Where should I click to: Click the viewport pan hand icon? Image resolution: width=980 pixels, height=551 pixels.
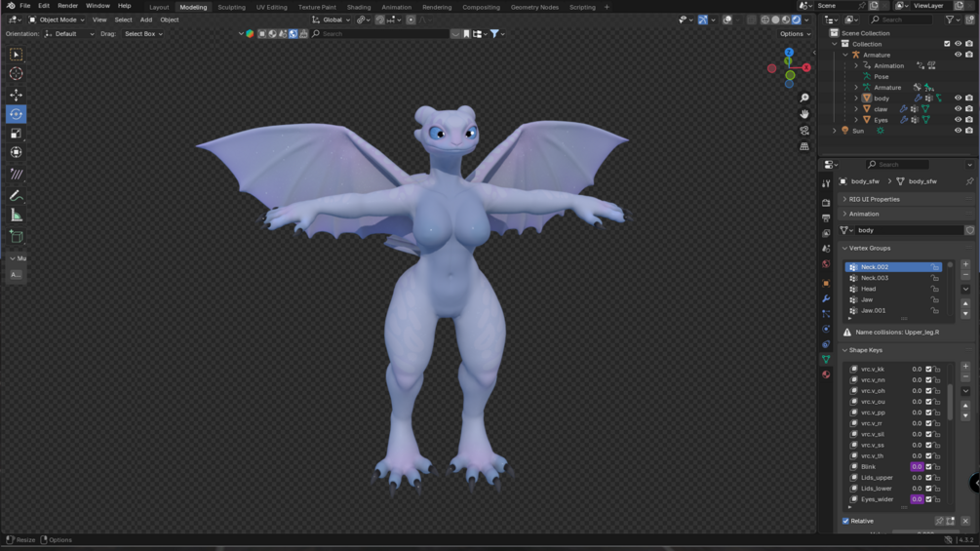coord(804,114)
